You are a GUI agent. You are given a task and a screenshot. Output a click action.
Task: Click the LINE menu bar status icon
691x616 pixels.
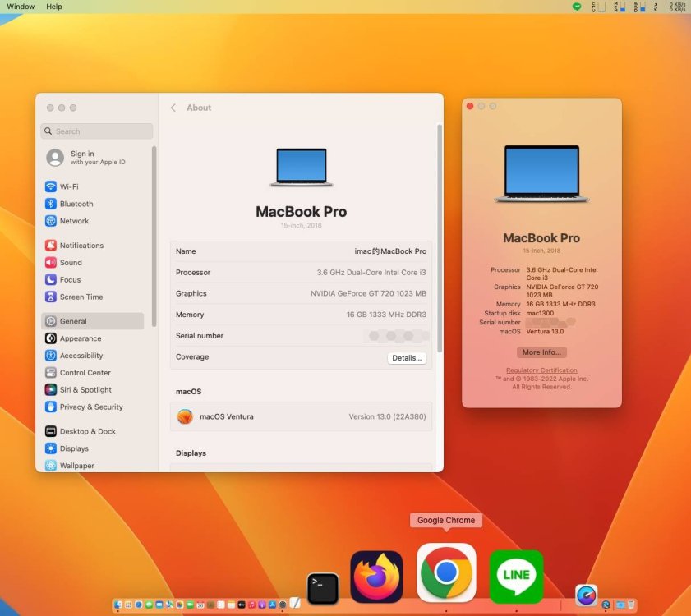tap(577, 7)
